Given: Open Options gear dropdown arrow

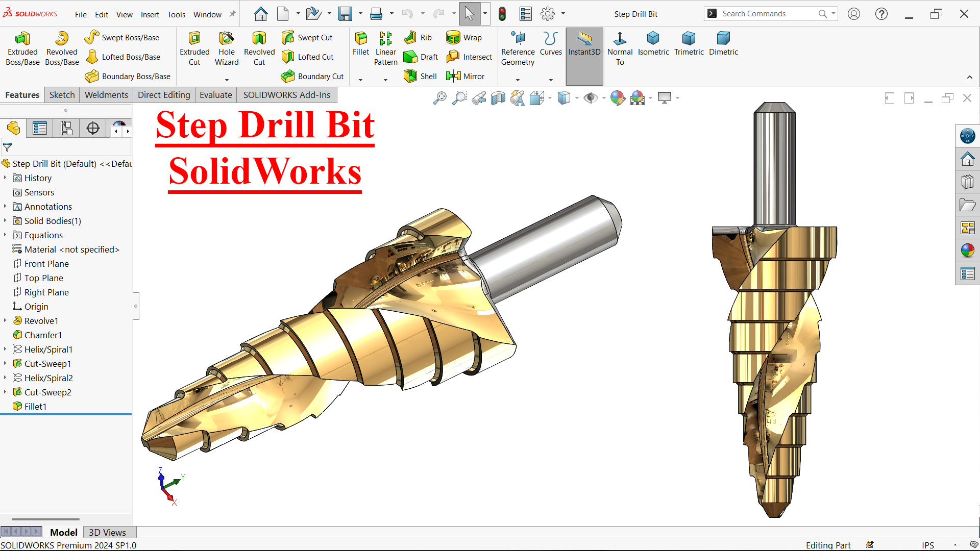Looking at the screenshot, I should (563, 14).
